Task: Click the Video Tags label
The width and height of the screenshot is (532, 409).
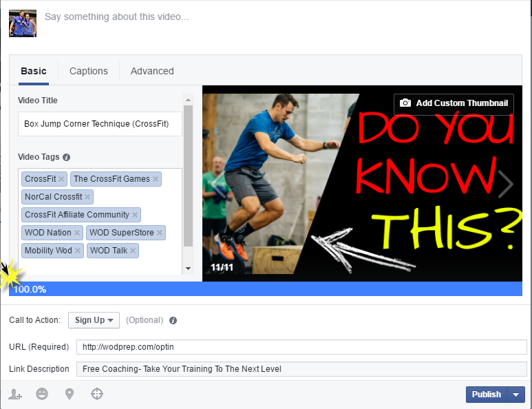Action: pos(39,157)
